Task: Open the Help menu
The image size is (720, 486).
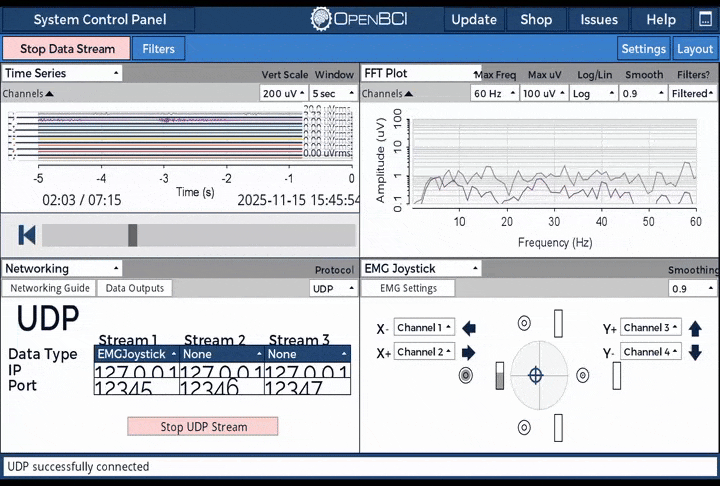Action: [x=660, y=19]
